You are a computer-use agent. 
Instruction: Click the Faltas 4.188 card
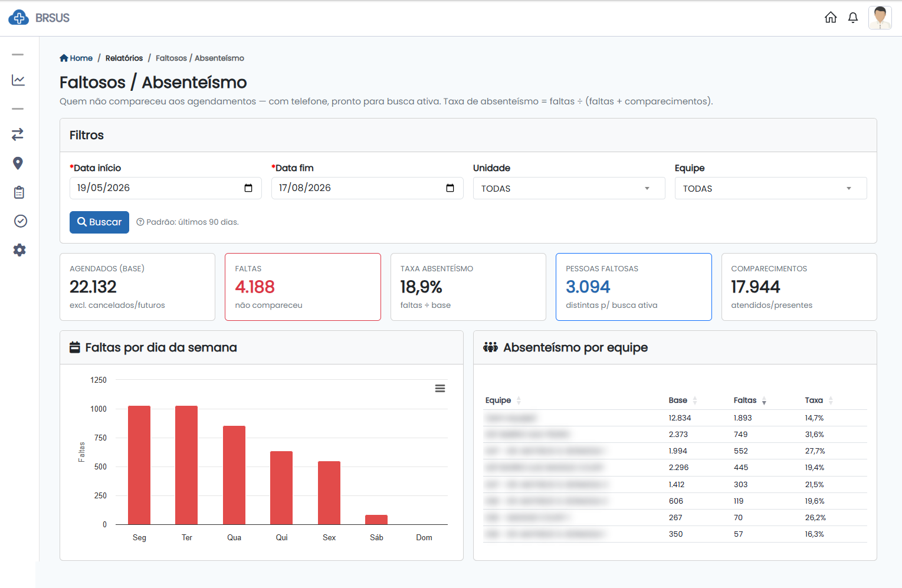(x=303, y=287)
